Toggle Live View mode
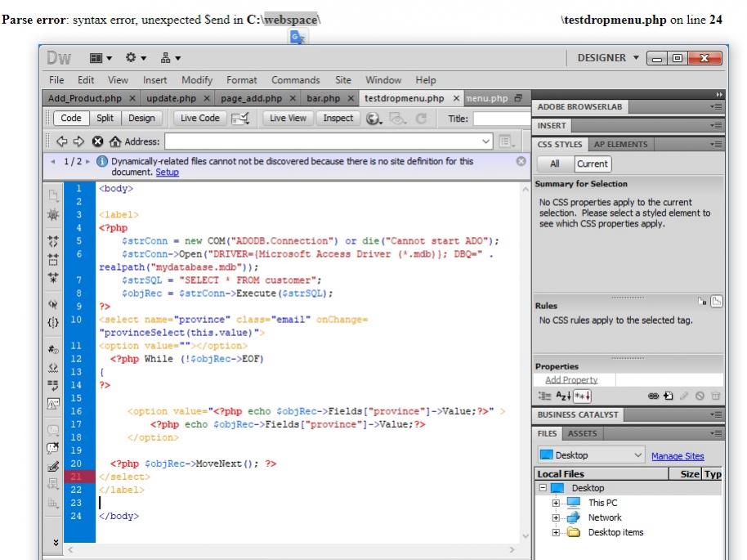This screenshot has height=560, width=747. pyautogui.click(x=288, y=118)
